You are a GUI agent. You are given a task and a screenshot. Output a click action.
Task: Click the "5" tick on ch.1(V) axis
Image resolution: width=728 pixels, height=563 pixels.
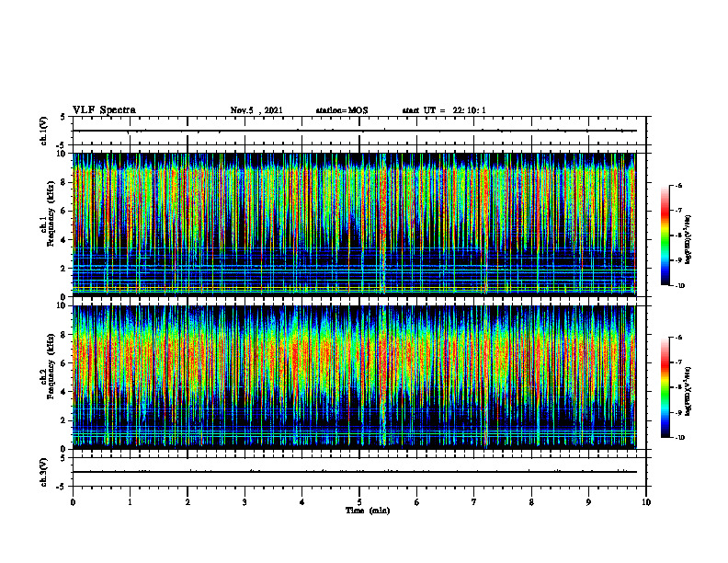click(x=63, y=118)
